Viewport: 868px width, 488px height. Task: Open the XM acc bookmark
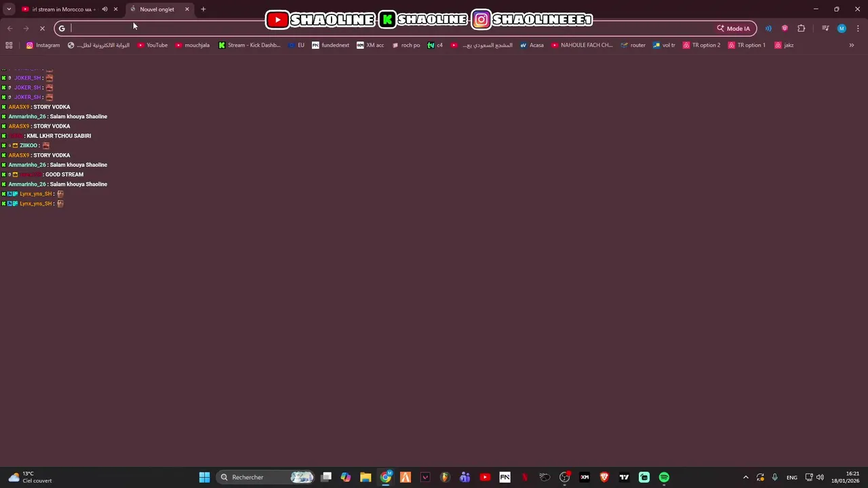(370, 45)
